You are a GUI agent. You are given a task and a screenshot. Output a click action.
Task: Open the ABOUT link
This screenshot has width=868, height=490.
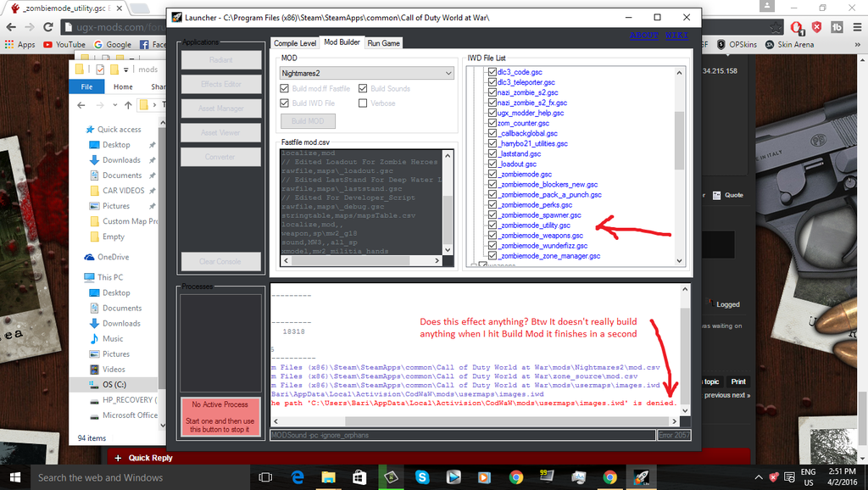[644, 36]
